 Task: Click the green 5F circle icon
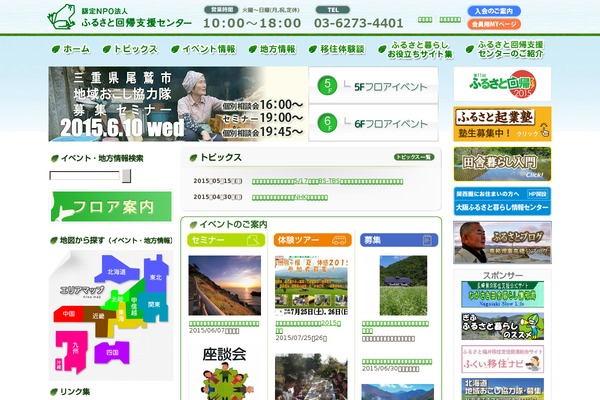327,85
